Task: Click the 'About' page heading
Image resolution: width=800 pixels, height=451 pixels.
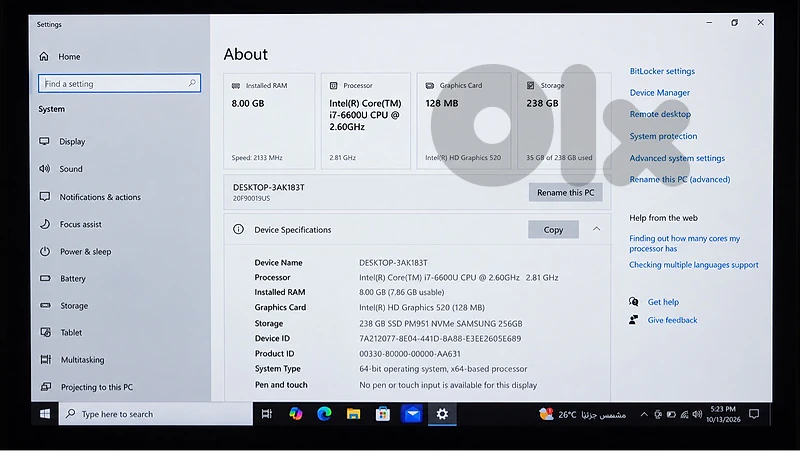Action: pyautogui.click(x=245, y=54)
